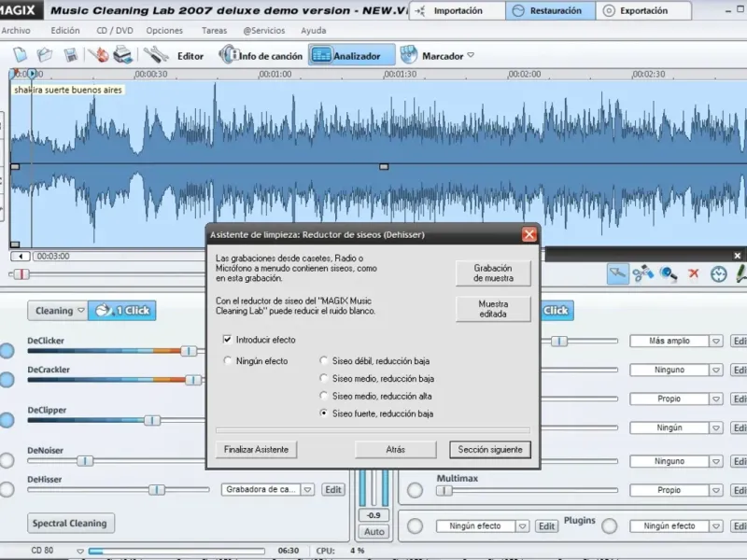
Task: Click the DeHisser slider handle
Action: (156, 489)
